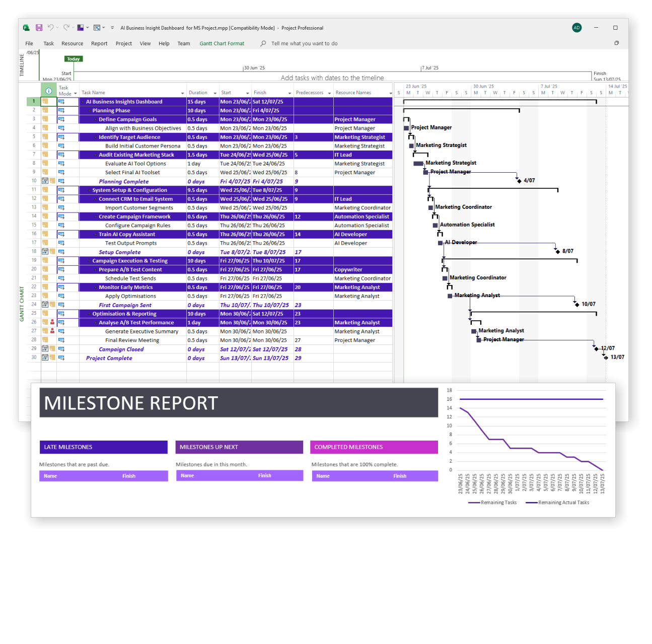Click the 10/07 milestone diamond in Gantt
Viewport: 652px width, 644px height.
coord(577,304)
